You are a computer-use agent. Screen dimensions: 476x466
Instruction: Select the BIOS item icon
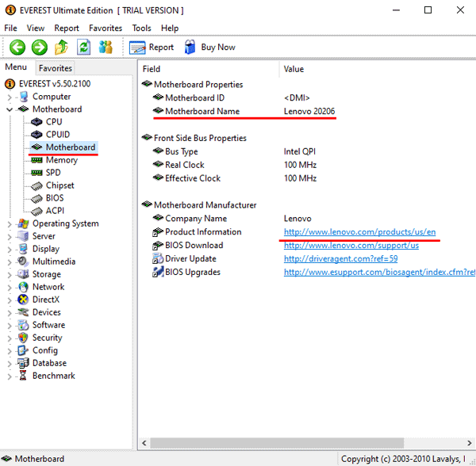[36, 198]
